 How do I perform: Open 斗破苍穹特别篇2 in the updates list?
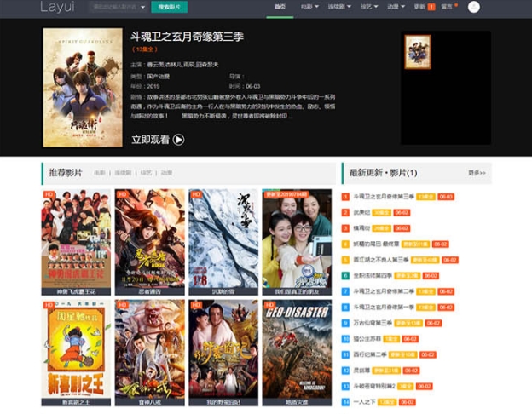tap(374, 386)
